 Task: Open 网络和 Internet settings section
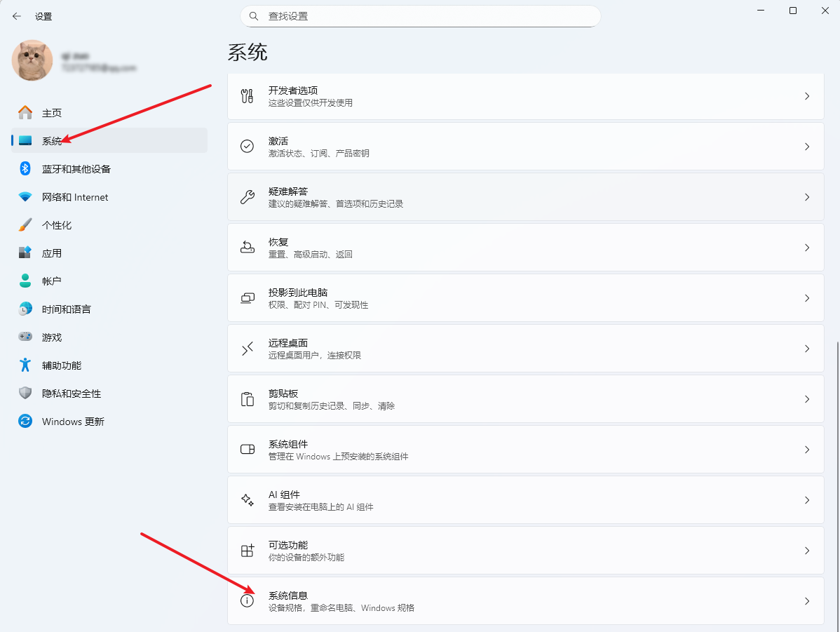pyautogui.click(x=75, y=197)
